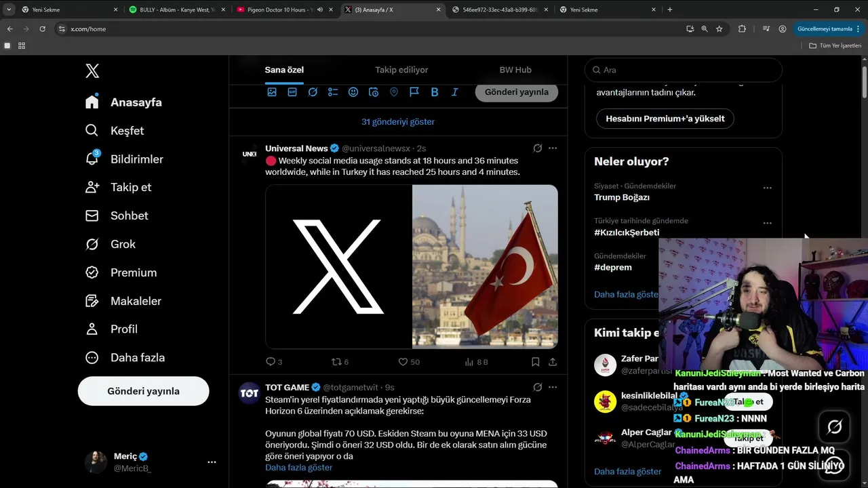View analytics of Universal News post
Image resolution: width=868 pixels, height=488 pixels.
click(x=476, y=362)
